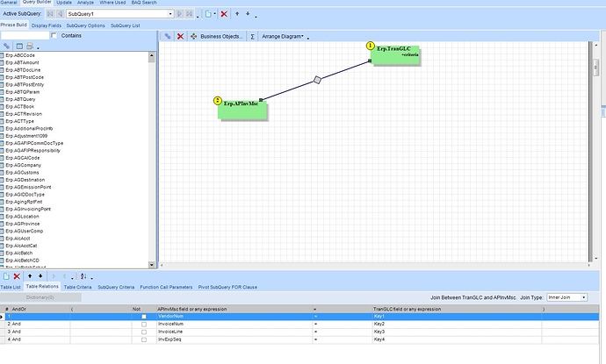Screen dimensions: 606x364
Task: Toggle Not checkbox for VendorNum row
Action: tap(144, 317)
